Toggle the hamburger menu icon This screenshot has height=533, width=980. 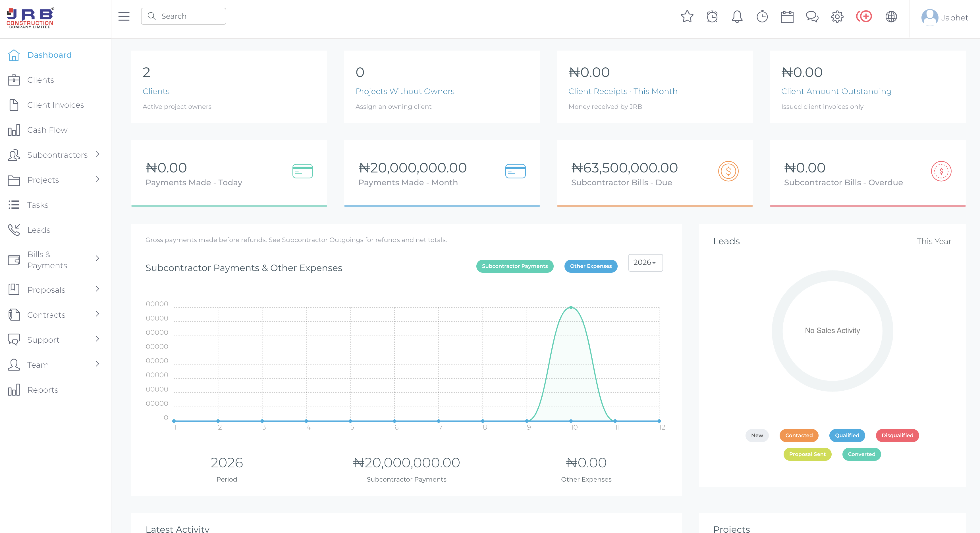click(124, 16)
